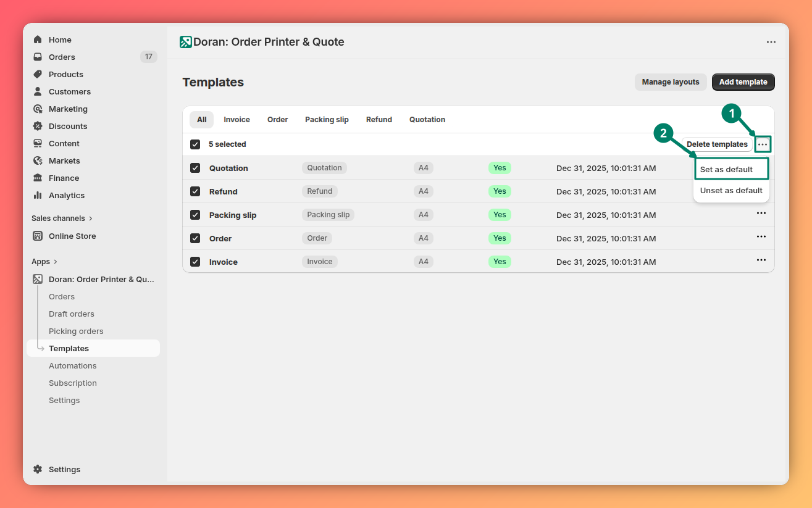Uncheck the Quotation template checkbox

[x=195, y=168]
